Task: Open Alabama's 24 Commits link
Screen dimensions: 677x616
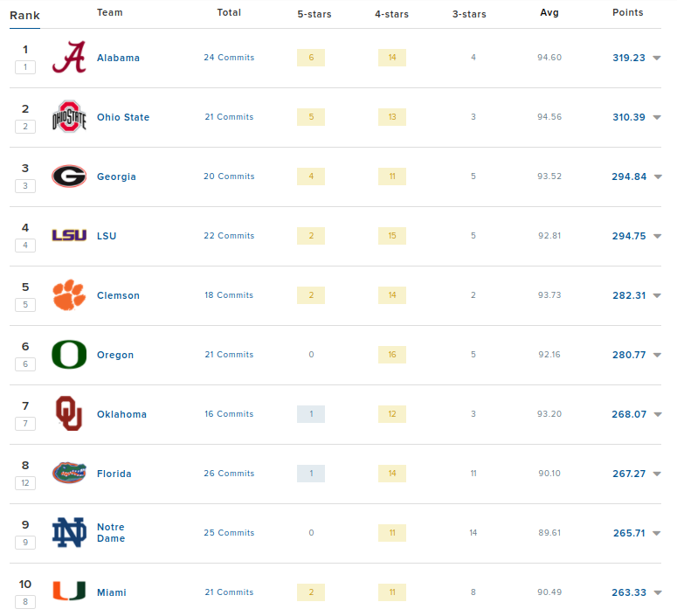Action: pyautogui.click(x=229, y=58)
